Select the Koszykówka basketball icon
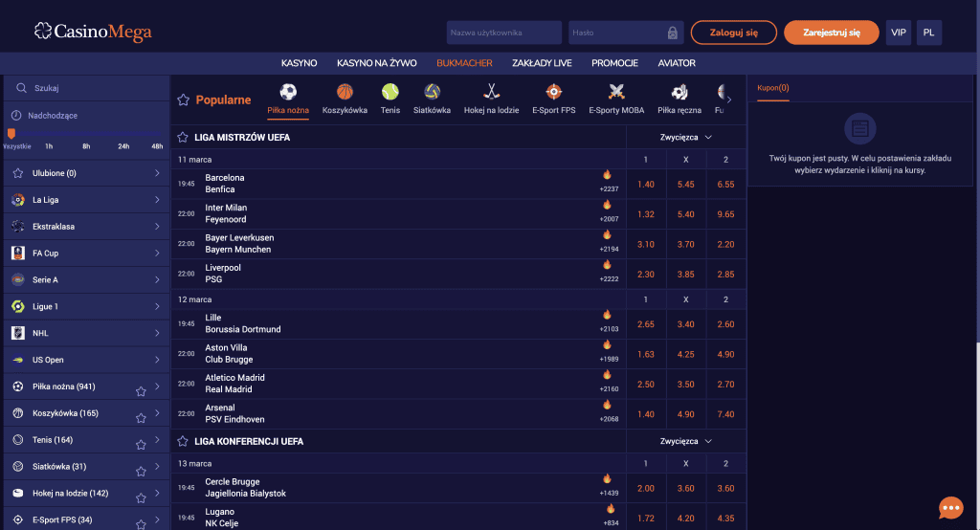The width and height of the screenshot is (980, 530). 345,92
